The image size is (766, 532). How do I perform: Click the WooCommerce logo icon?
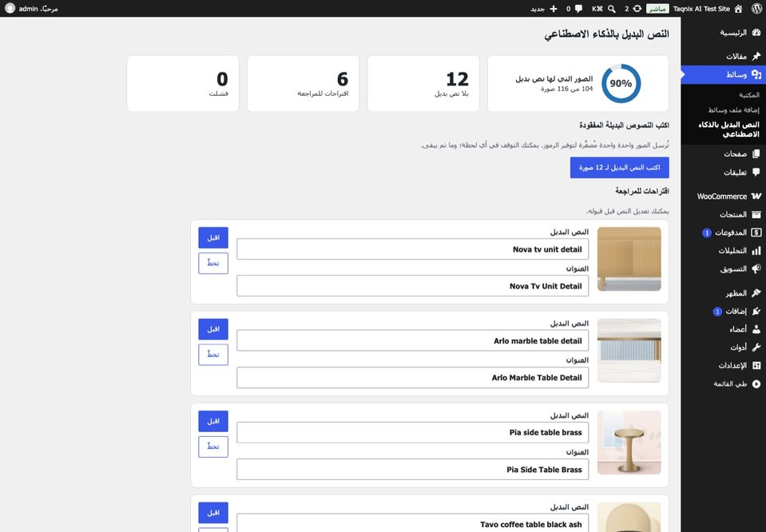point(756,196)
